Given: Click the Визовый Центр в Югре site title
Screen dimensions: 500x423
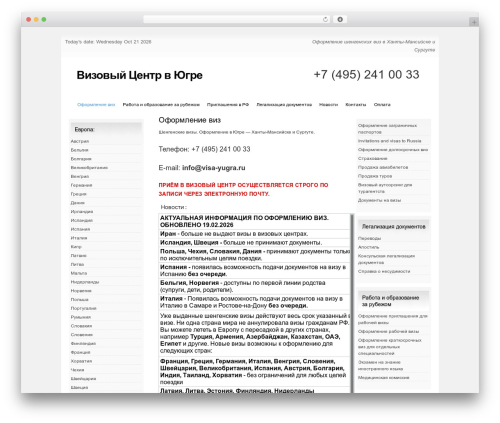Looking at the screenshot, I should pyautogui.click(x=139, y=75).
